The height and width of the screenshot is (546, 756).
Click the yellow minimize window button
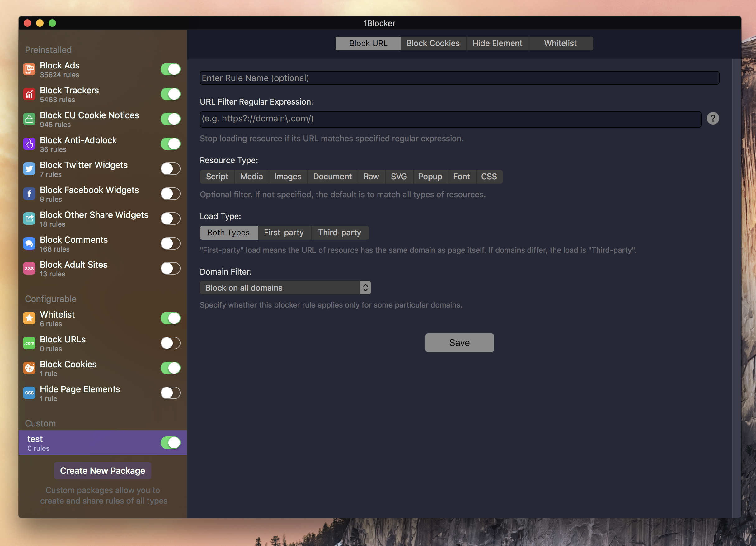40,23
